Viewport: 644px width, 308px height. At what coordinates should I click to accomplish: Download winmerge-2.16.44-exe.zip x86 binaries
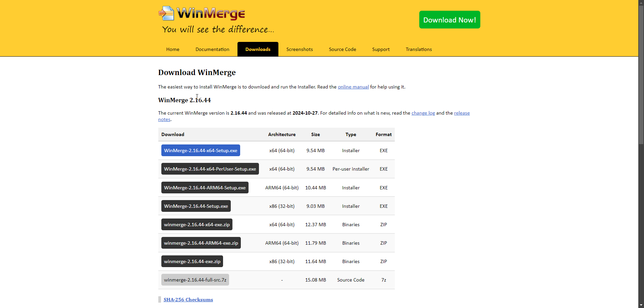point(192,261)
